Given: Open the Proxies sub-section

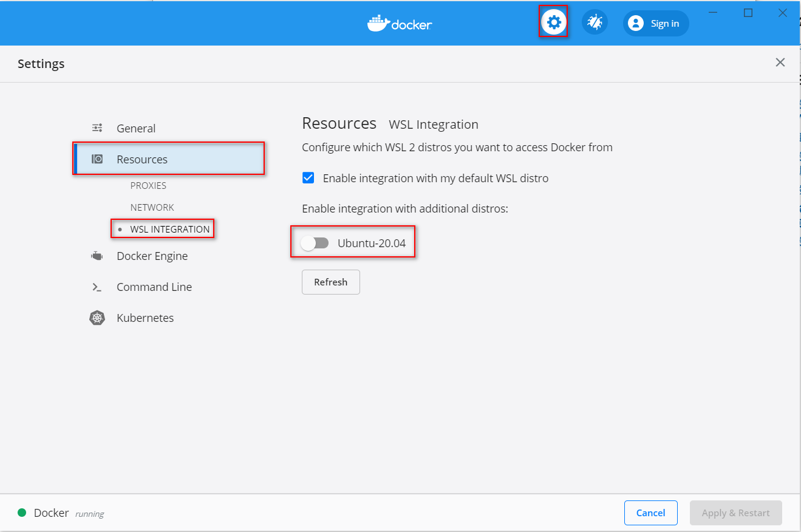Looking at the screenshot, I should click(x=148, y=186).
